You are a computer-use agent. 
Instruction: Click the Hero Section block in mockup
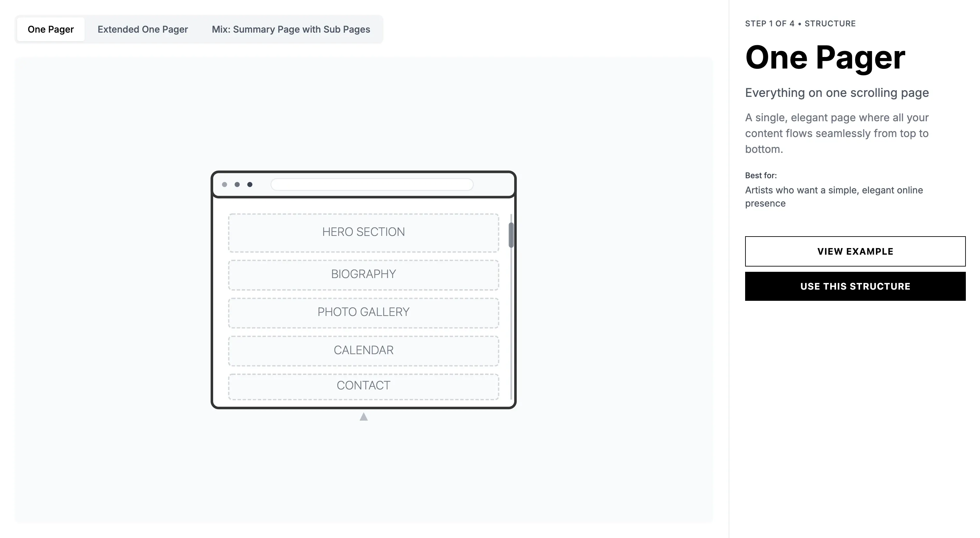pos(363,232)
